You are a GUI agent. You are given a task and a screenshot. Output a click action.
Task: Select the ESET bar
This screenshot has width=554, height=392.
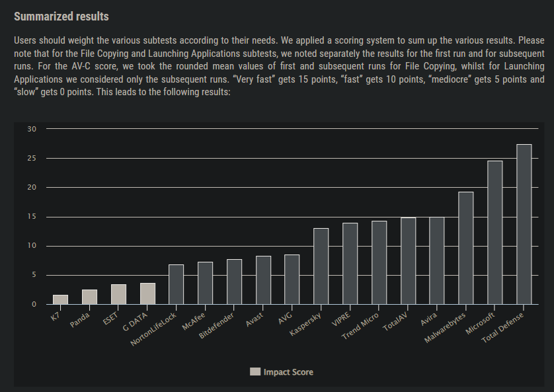(118, 294)
